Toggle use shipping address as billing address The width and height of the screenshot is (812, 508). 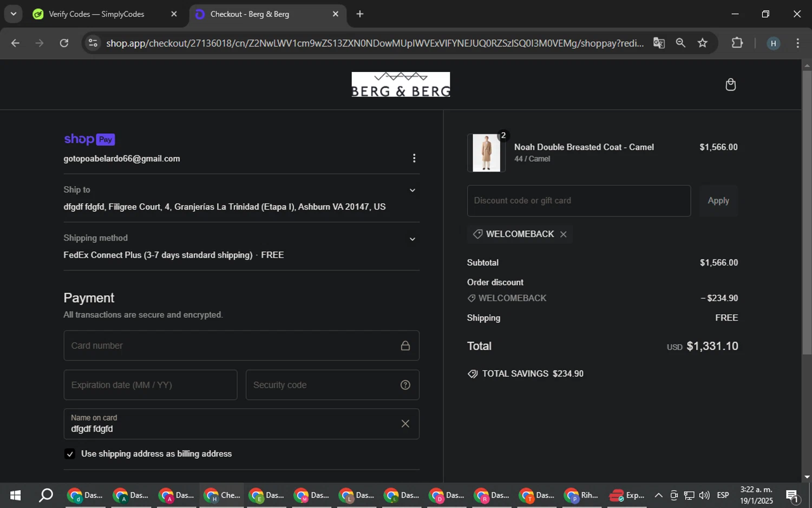point(69,454)
